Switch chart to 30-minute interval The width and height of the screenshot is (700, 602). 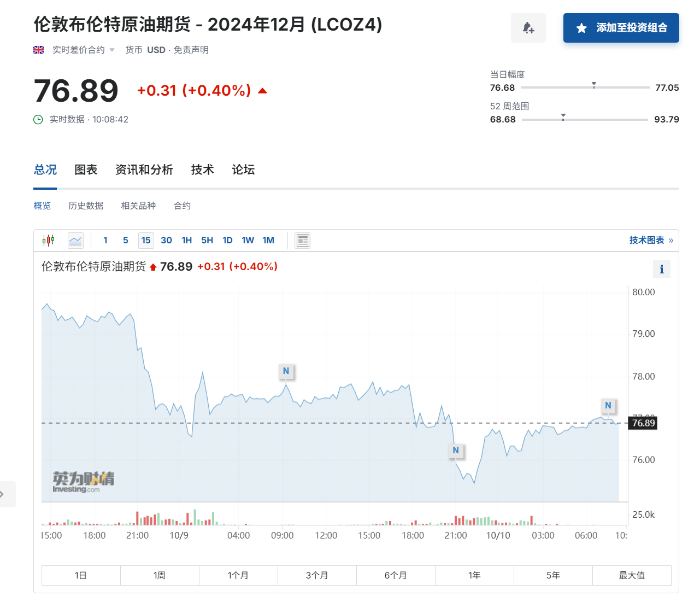pyautogui.click(x=166, y=240)
